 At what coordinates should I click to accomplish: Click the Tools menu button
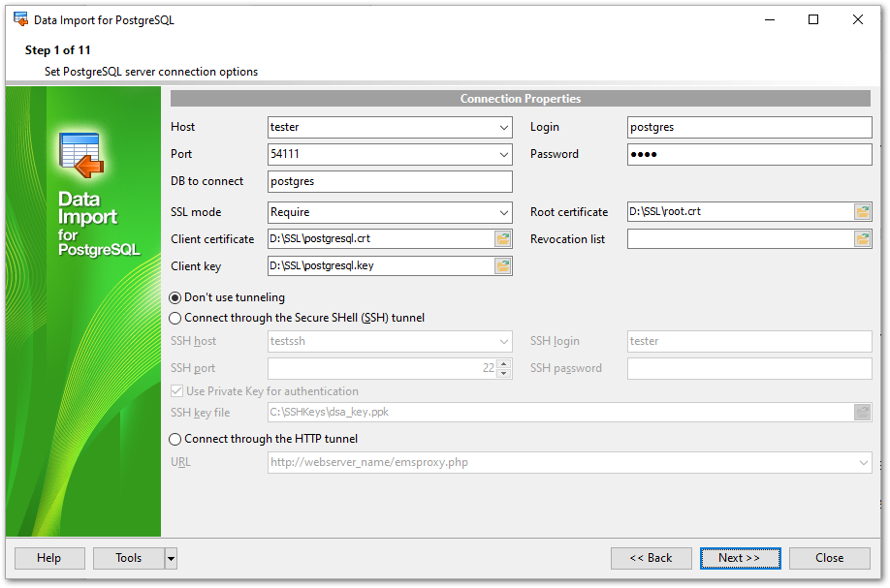128,558
